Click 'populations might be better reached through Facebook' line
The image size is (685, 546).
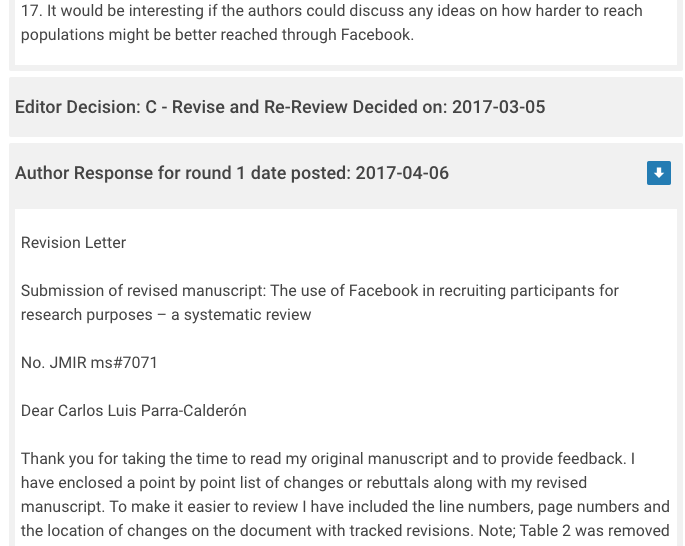point(217,35)
